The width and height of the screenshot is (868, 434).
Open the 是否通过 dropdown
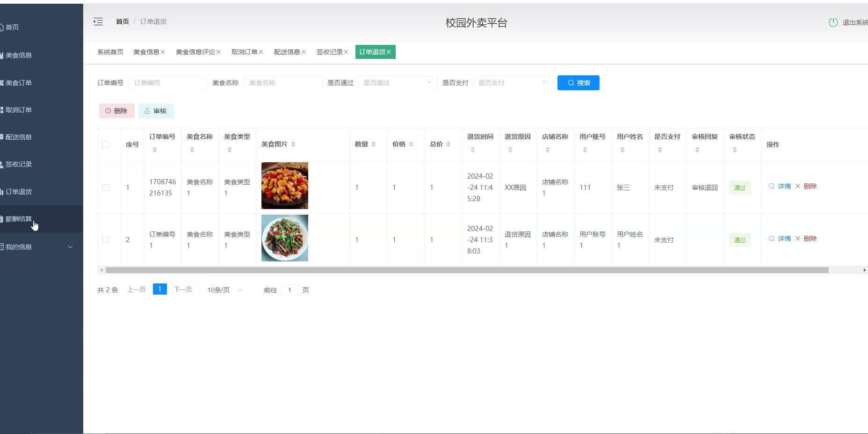pyautogui.click(x=397, y=82)
